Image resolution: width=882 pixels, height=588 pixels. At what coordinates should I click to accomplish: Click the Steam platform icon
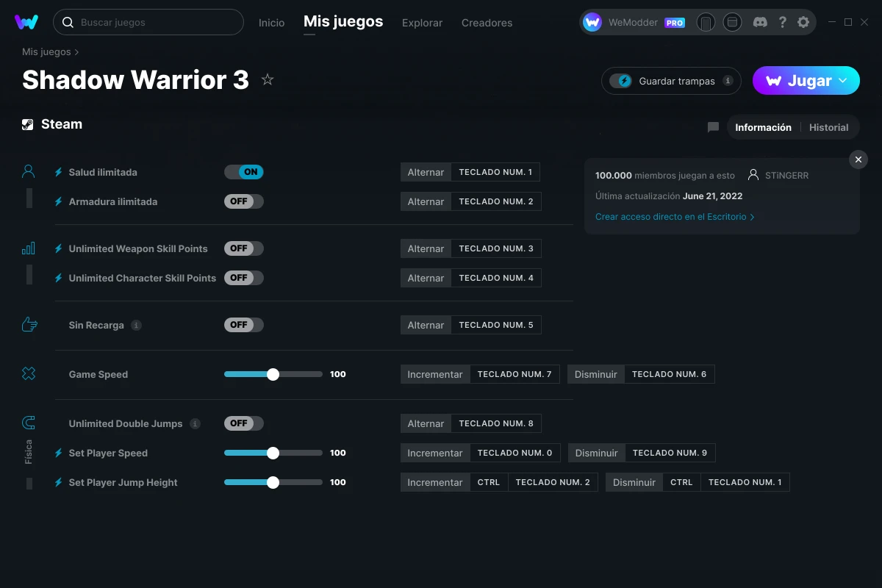(x=28, y=124)
